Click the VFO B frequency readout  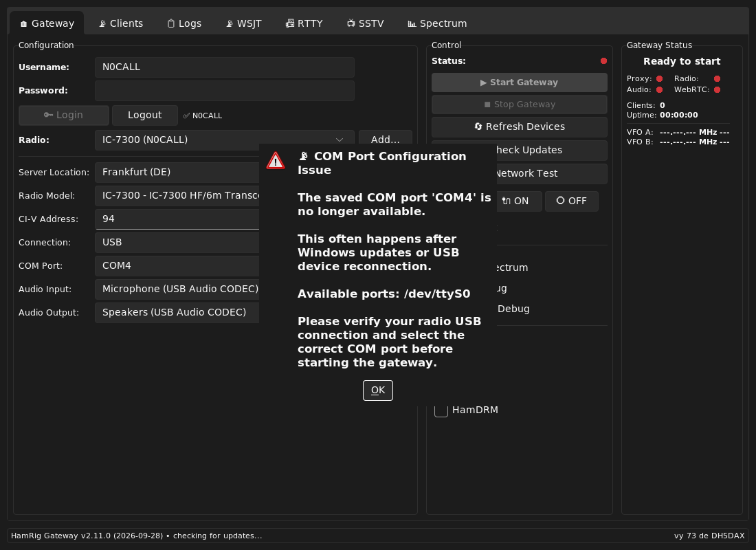click(694, 142)
